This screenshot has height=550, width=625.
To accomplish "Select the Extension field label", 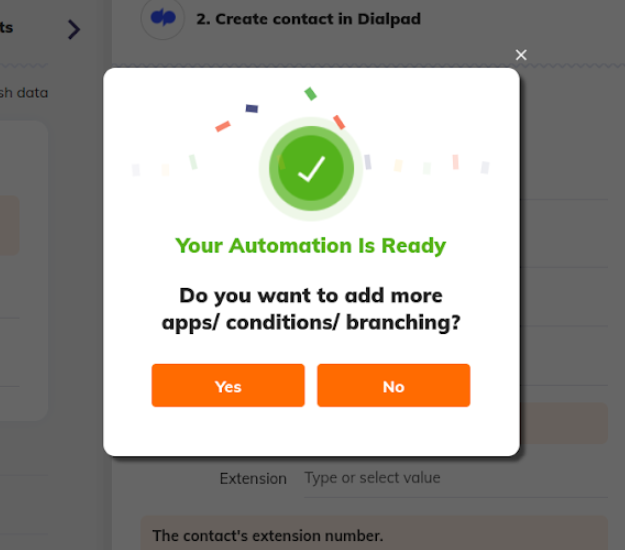I will click(x=253, y=478).
